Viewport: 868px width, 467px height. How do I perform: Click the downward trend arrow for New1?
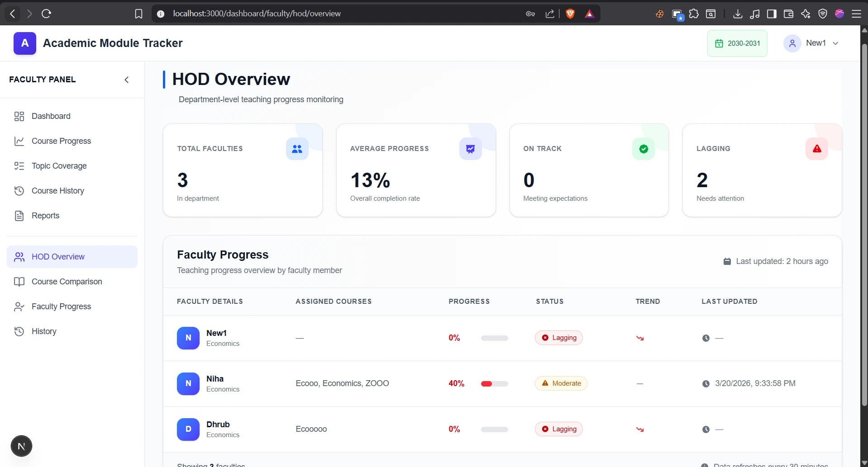pyautogui.click(x=640, y=338)
